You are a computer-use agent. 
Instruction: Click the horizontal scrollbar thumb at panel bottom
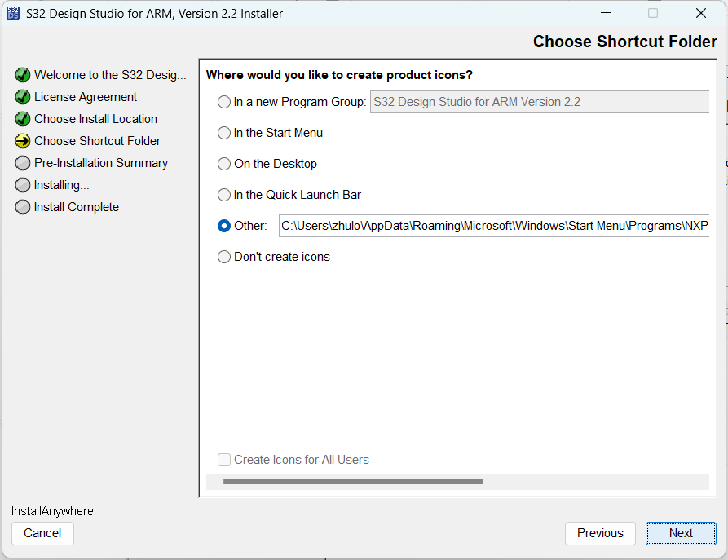(x=352, y=482)
